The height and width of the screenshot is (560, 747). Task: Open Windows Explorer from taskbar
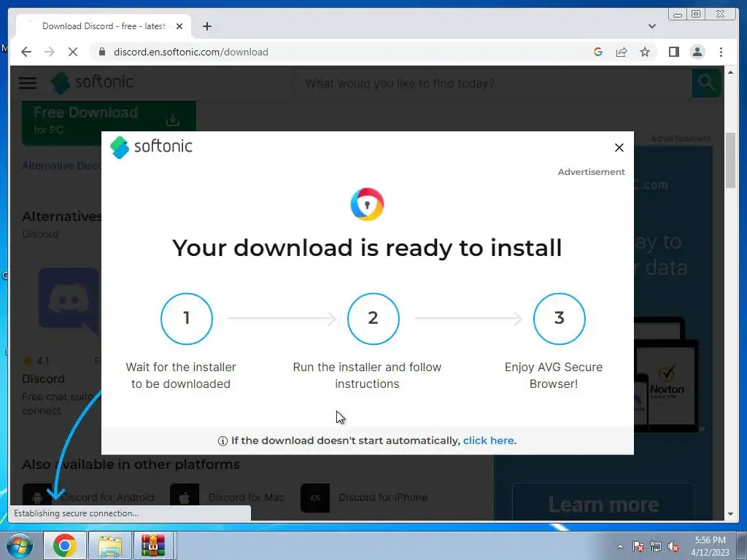[109, 545]
